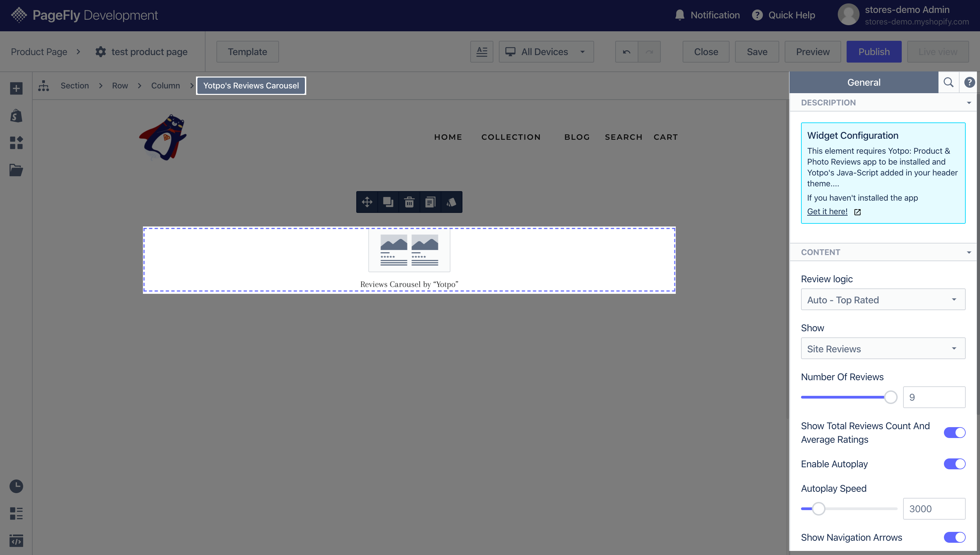The height and width of the screenshot is (555, 980).
Task: Open version history clock icon
Action: [16, 486]
